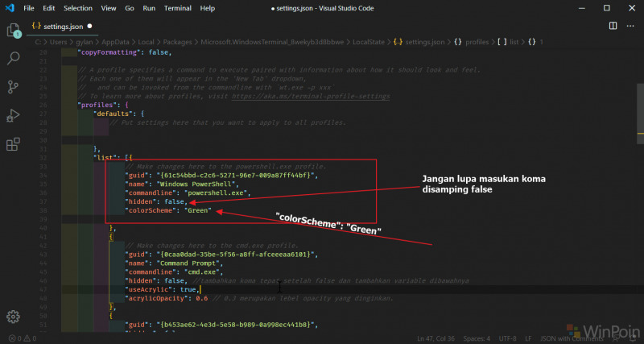Click the "Windows PowerShell" name value
Viewport: 644px width, 344px height.
coord(196,184)
